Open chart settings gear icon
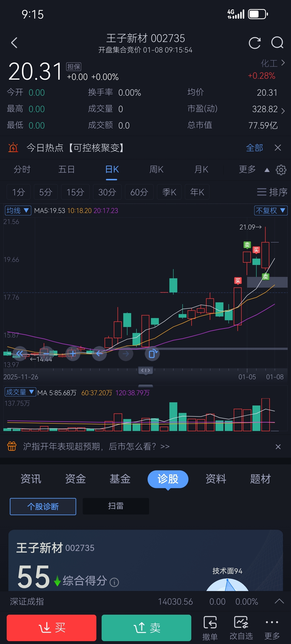Image resolution: width=291 pixels, height=644 pixels. point(281,170)
